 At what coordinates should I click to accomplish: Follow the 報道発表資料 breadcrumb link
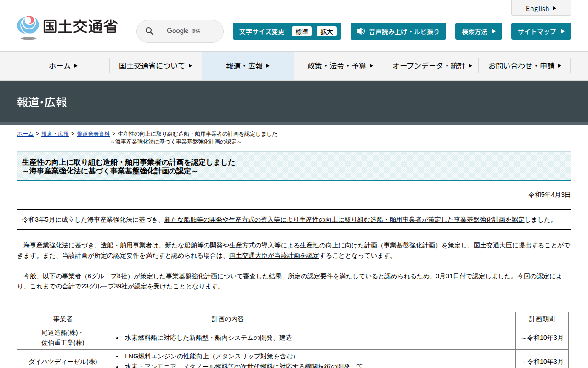point(93,134)
